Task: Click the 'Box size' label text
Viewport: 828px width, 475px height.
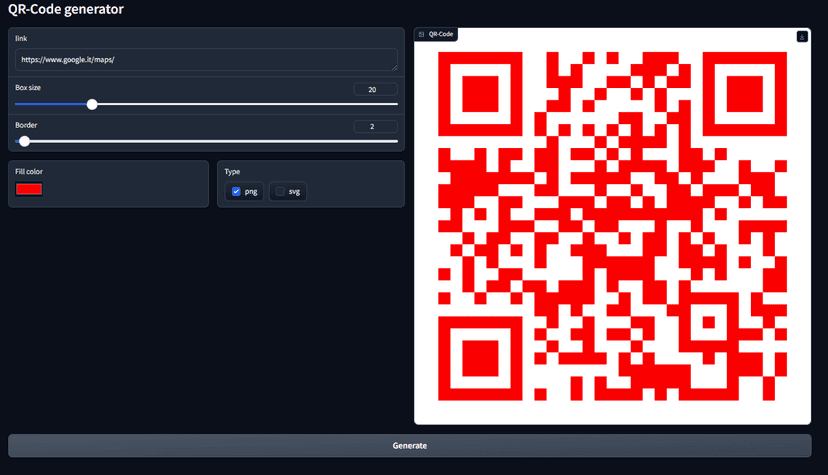Action: point(28,88)
